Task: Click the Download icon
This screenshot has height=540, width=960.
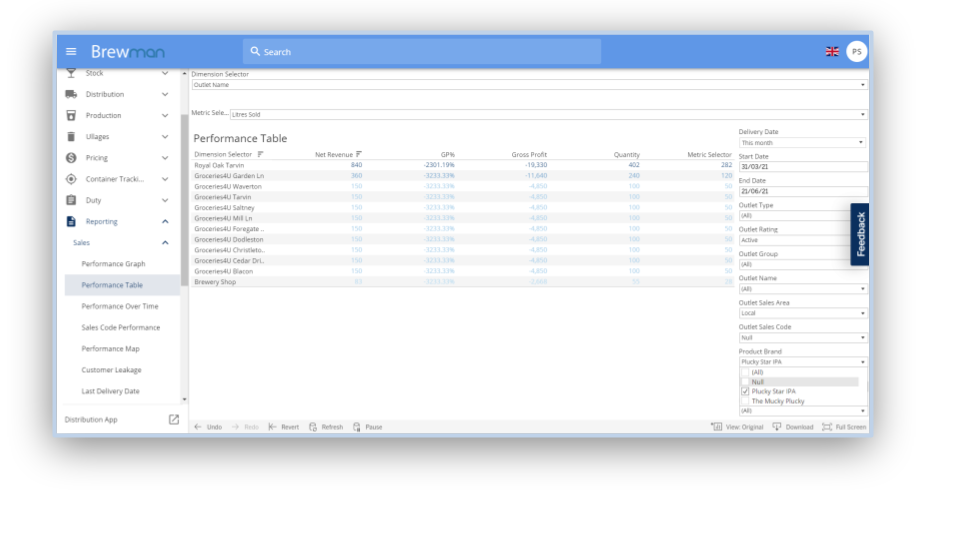Action: pyautogui.click(x=776, y=426)
